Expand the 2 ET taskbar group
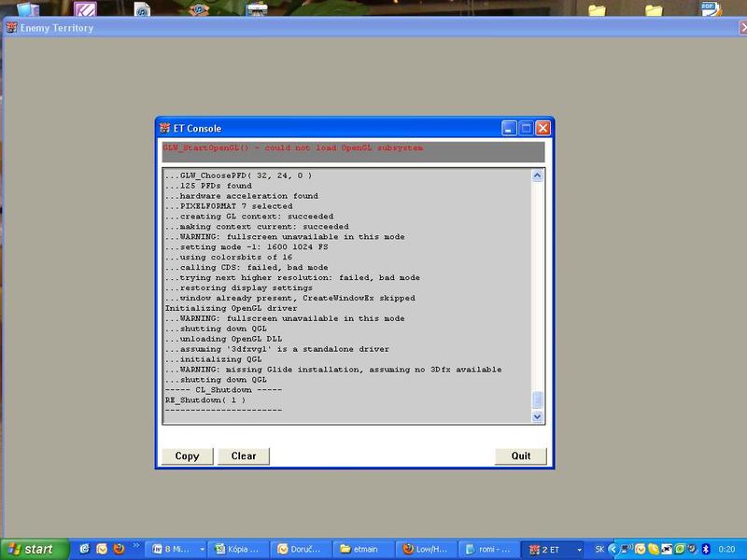Screen dimensions: 747x560 [x=555, y=549]
